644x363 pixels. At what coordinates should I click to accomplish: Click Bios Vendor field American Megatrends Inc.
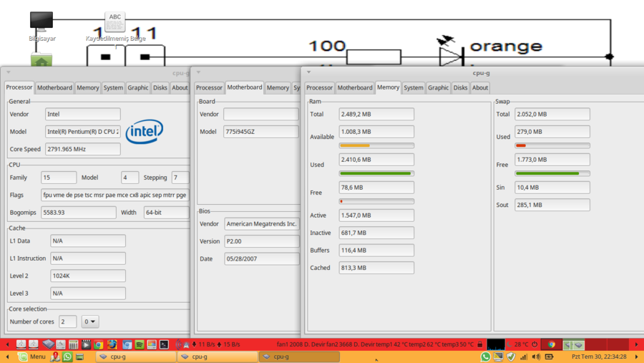(262, 223)
